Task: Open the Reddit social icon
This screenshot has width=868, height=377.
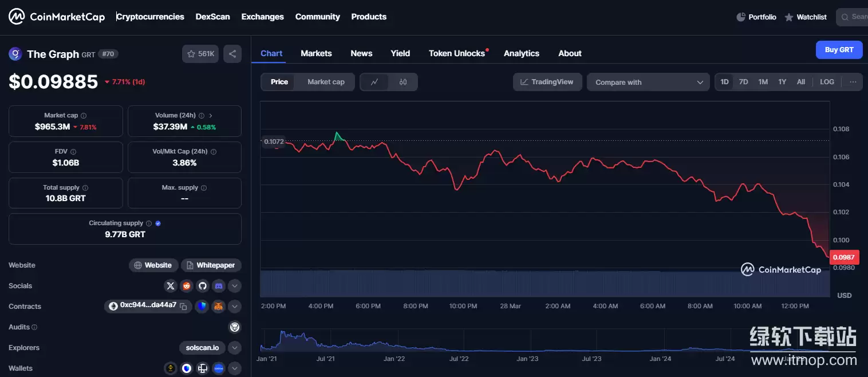Action: (x=186, y=286)
